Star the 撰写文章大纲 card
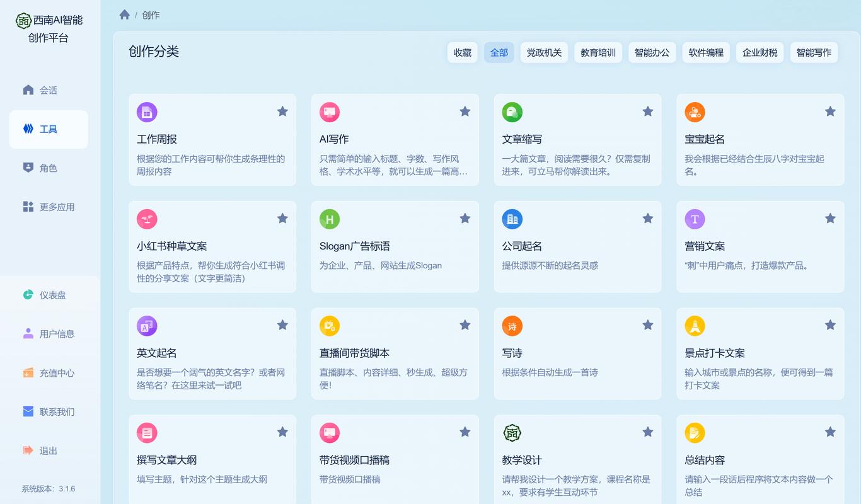 [x=282, y=432]
